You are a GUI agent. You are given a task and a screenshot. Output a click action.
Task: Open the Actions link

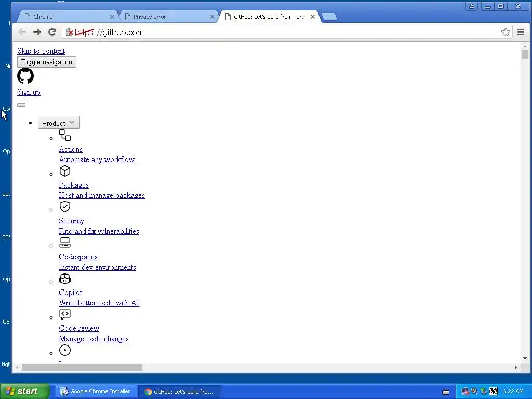click(71, 149)
